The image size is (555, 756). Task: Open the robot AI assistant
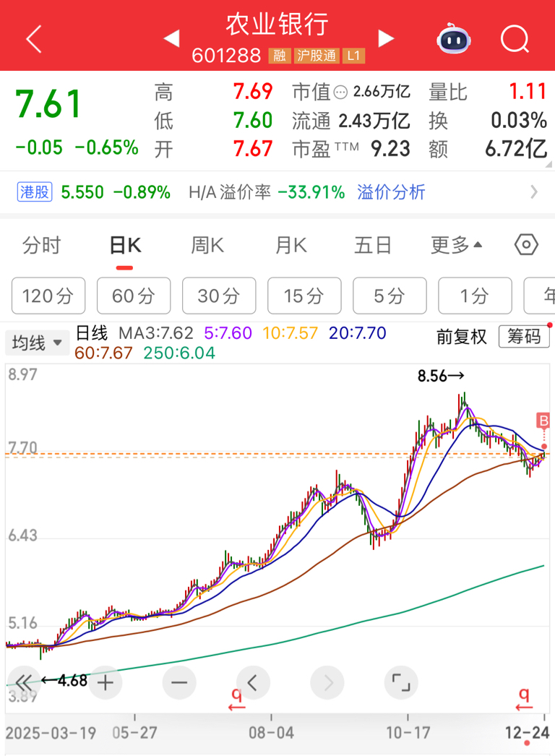point(454,38)
